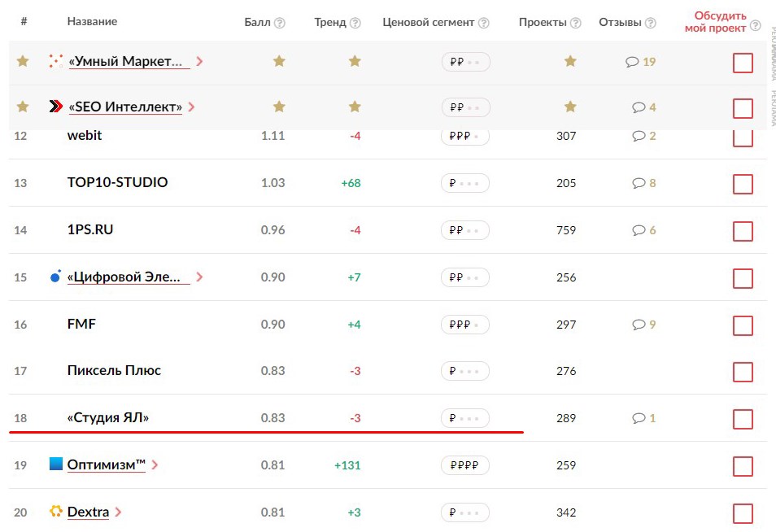Select checkbox in FMF row

743,325
